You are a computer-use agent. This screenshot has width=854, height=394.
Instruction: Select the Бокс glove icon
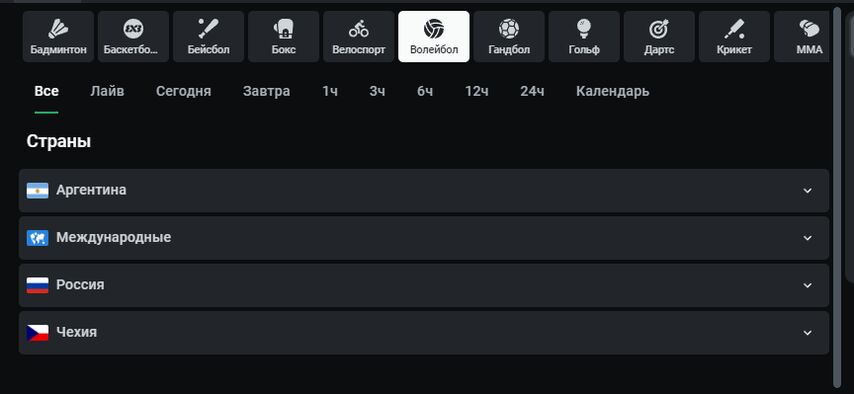click(x=284, y=28)
